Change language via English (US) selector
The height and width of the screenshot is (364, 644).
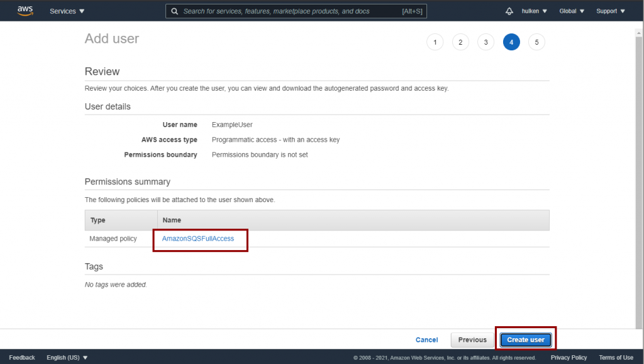[x=67, y=358]
